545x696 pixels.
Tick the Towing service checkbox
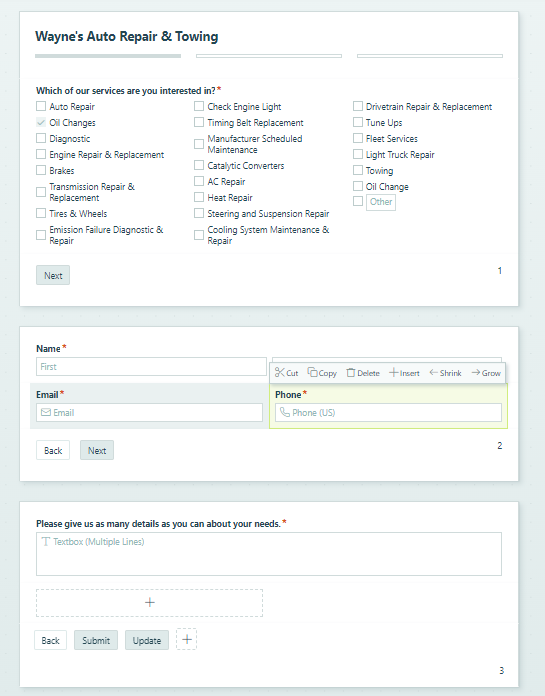[358, 170]
